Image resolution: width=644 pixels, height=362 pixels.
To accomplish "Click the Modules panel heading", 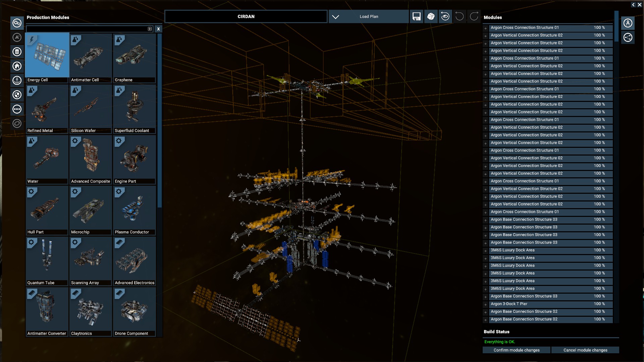I will point(493,17).
